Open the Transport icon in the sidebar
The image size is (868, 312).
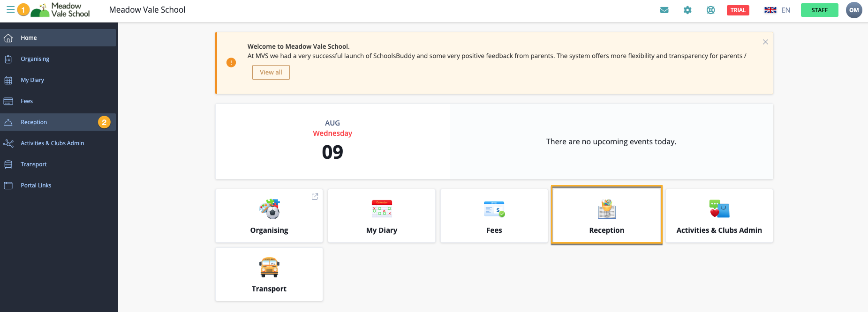click(x=9, y=164)
